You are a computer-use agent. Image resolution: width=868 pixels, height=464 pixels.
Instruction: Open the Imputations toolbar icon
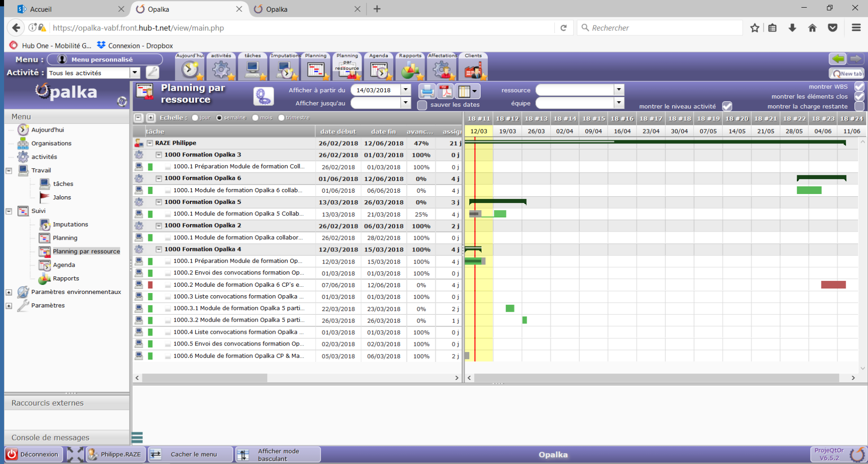[x=285, y=69]
